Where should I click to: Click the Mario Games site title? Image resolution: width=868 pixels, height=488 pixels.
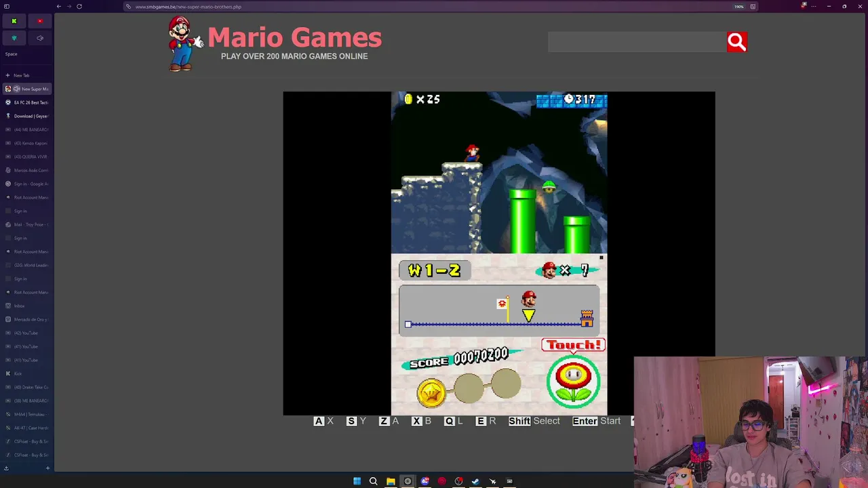click(x=294, y=38)
